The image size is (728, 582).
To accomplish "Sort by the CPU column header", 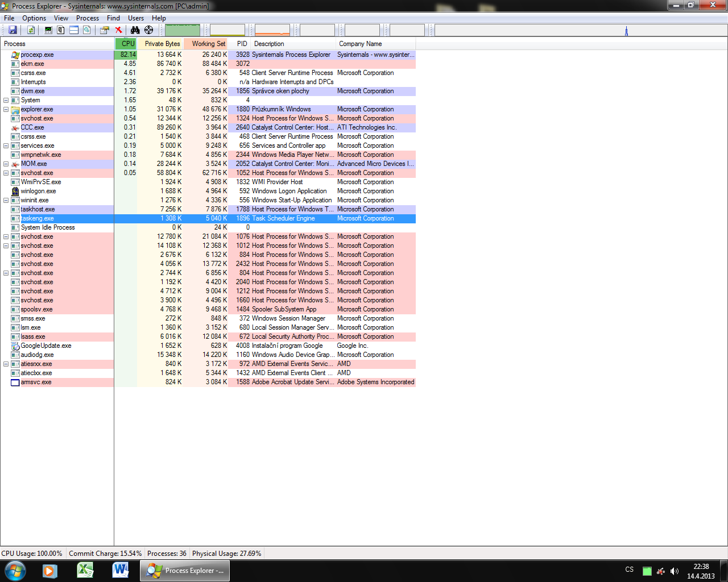I will [126, 44].
